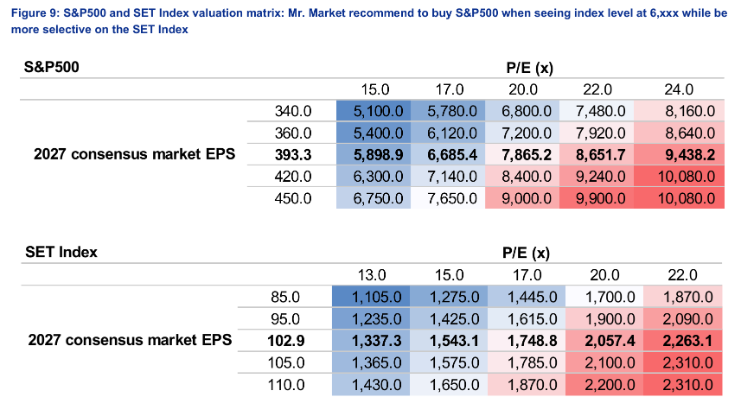Select the S&P500 table heading
Viewport: 739px width, 412px height.
tap(52, 67)
